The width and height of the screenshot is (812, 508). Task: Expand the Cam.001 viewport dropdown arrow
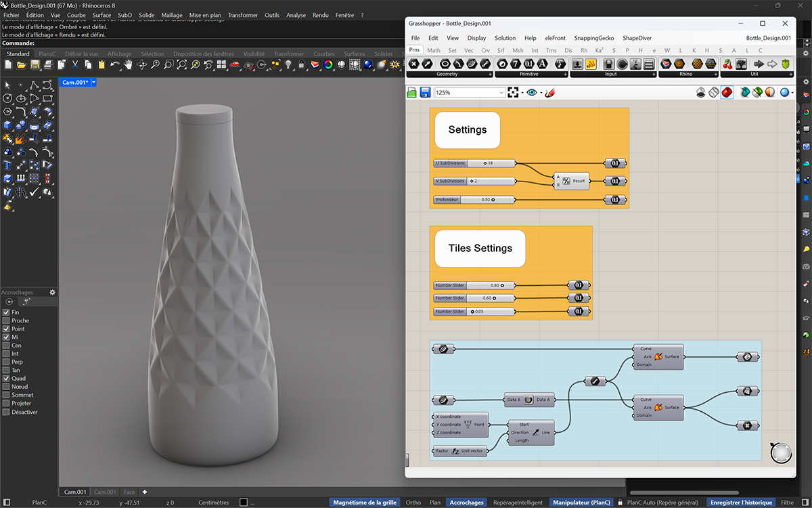[x=93, y=82]
